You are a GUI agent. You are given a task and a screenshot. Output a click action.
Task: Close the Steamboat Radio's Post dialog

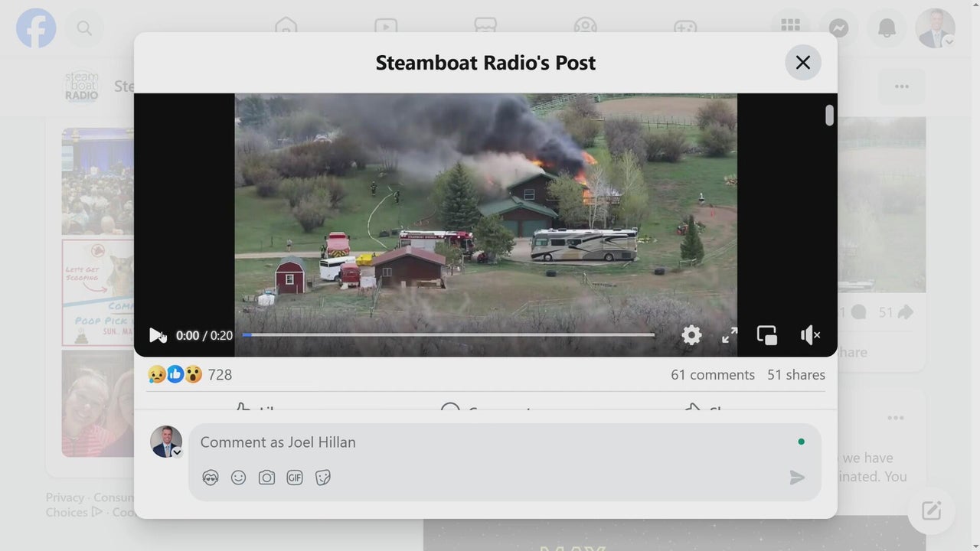coord(802,63)
